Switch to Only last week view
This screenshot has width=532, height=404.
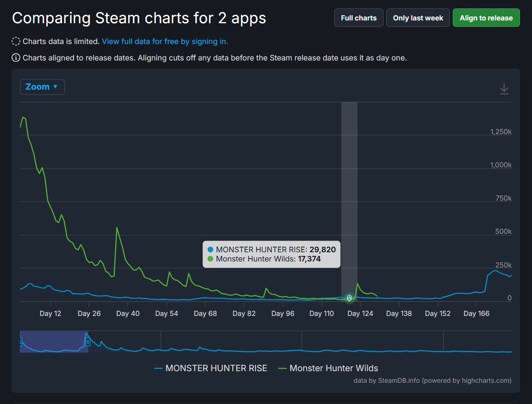418,18
